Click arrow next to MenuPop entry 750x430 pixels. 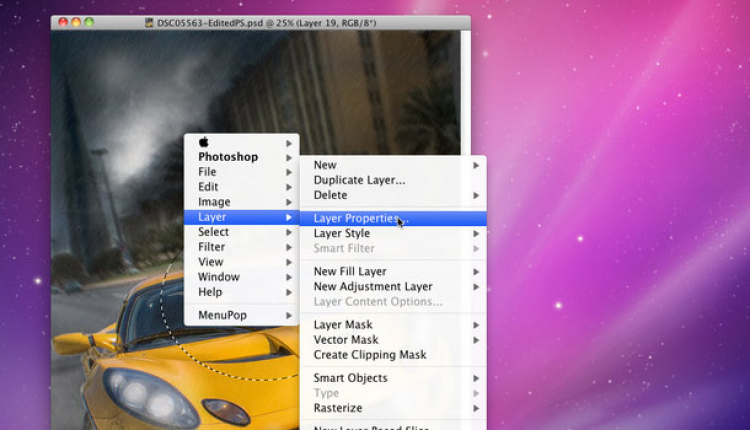tap(289, 316)
